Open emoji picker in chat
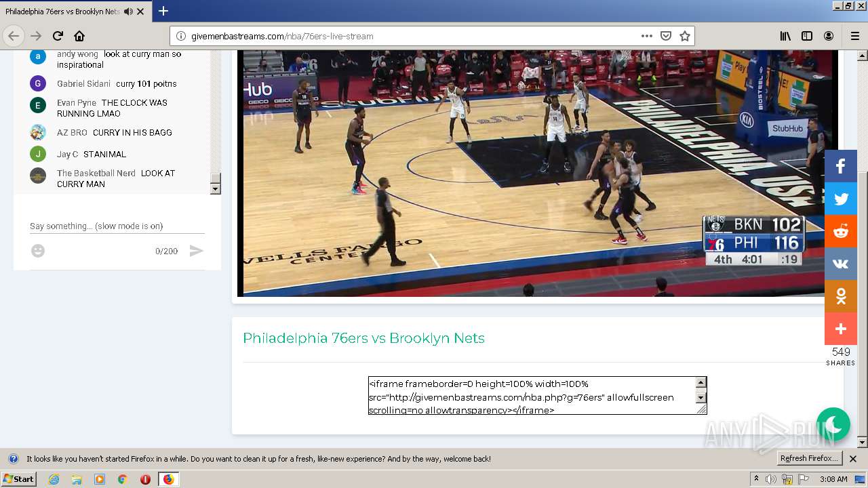868x488 pixels. coord(38,251)
